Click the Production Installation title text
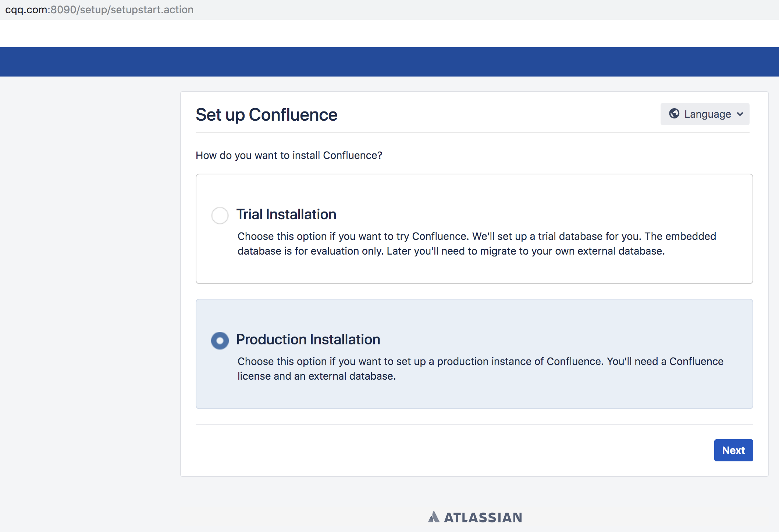The height and width of the screenshot is (532, 779). point(308,339)
